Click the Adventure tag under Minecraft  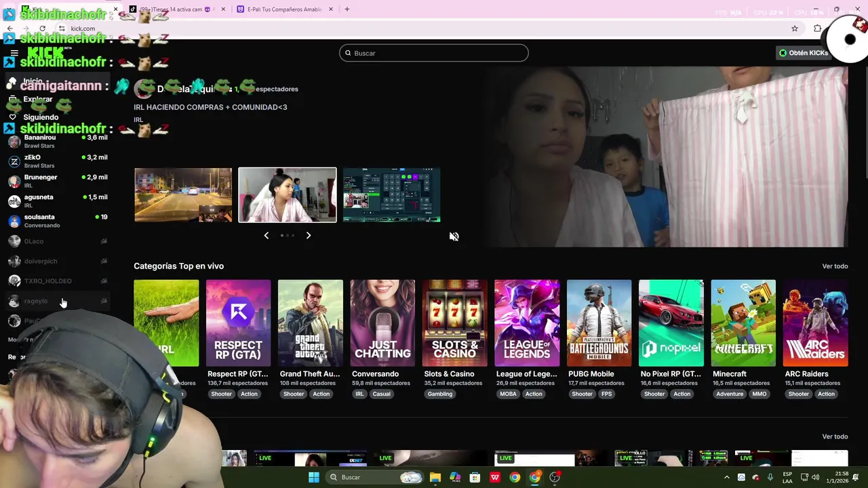(730, 394)
